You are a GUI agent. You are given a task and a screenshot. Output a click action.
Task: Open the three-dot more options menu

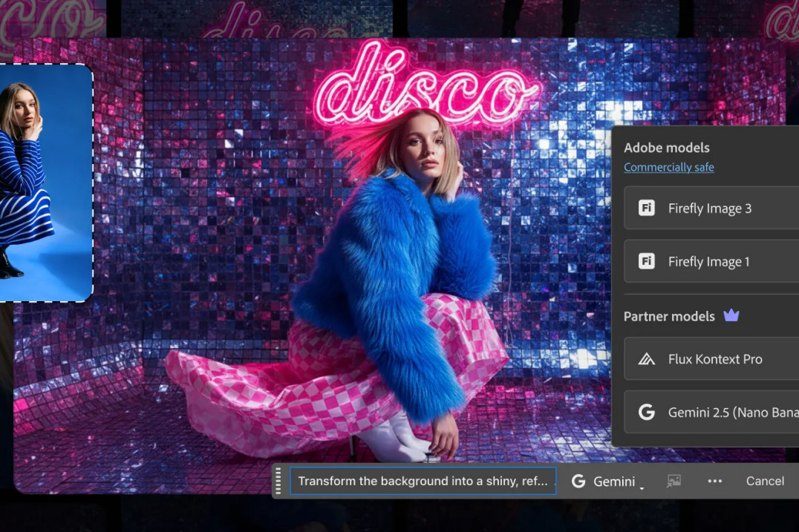coord(714,481)
